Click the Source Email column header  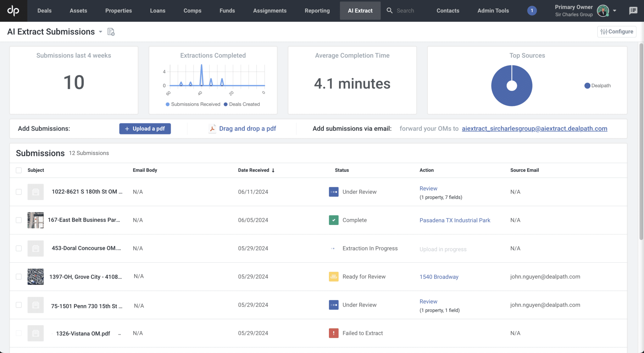click(x=525, y=170)
